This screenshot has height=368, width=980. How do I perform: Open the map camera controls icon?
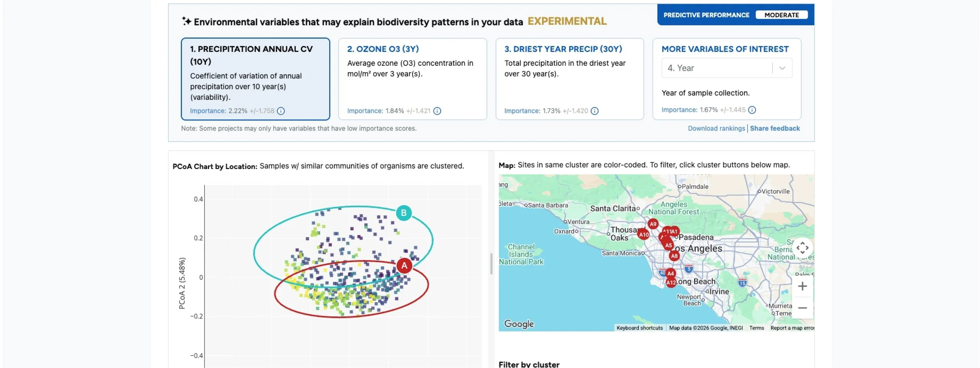[802, 248]
